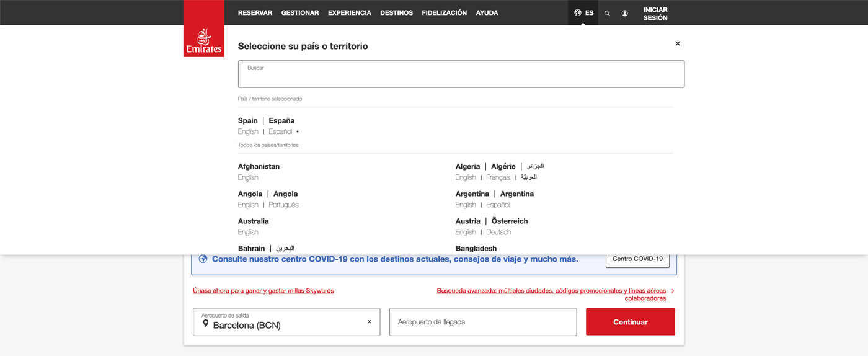Click the Australia country heading
Viewport: 868px width, 356px height.
pyautogui.click(x=254, y=221)
